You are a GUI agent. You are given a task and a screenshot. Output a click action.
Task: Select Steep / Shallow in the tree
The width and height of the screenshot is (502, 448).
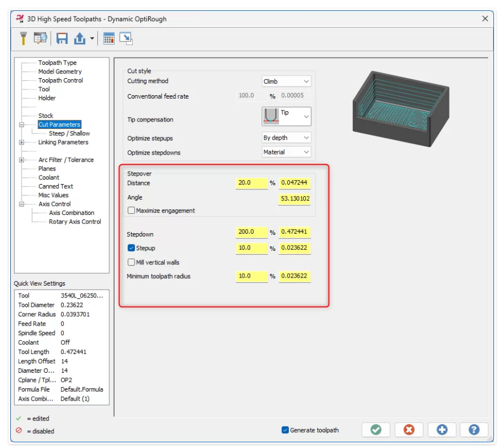[x=69, y=133]
